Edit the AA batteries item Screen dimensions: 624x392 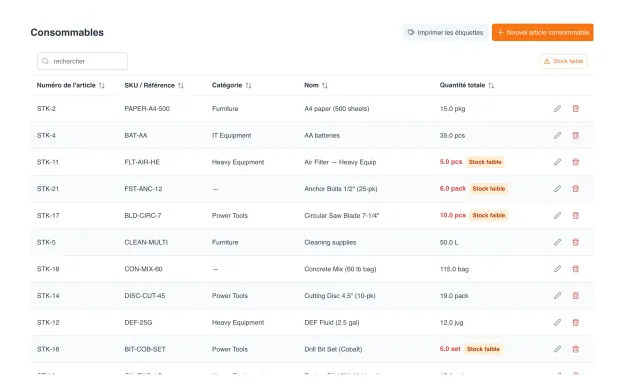pos(557,135)
